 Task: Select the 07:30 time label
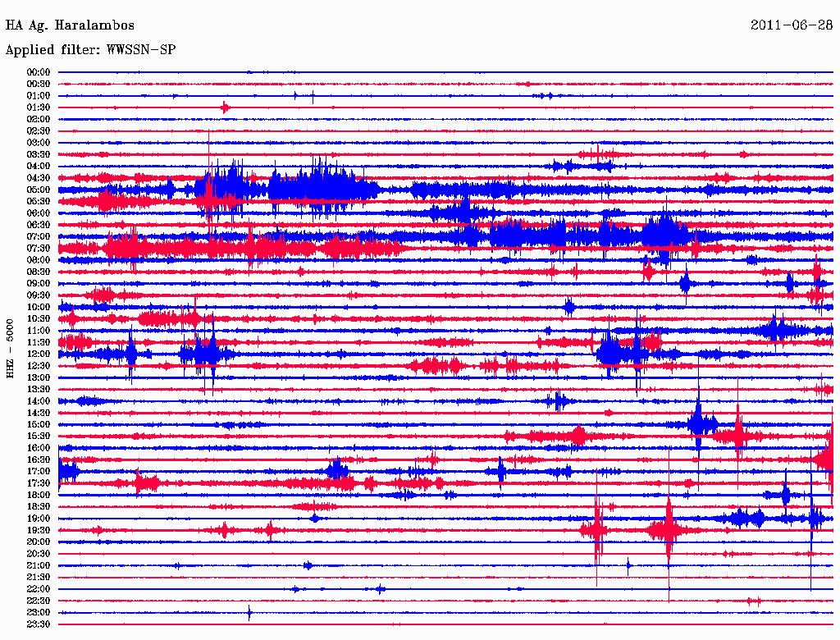pos(39,249)
